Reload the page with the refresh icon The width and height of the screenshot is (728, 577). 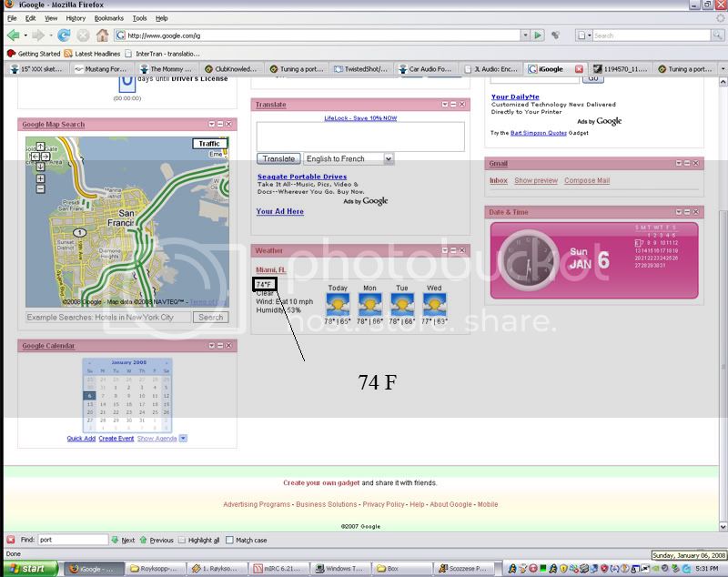[64, 35]
